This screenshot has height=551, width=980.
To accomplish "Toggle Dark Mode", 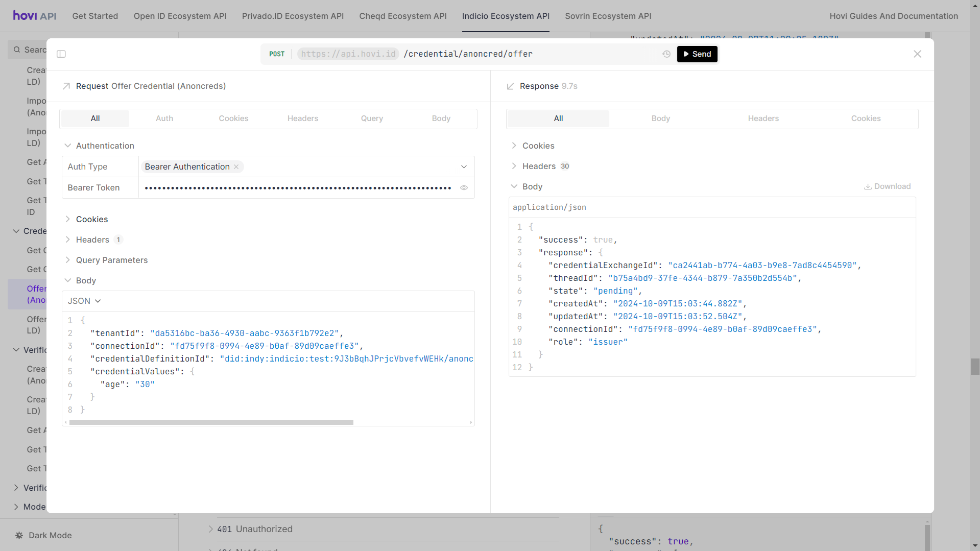I will click(43, 535).
